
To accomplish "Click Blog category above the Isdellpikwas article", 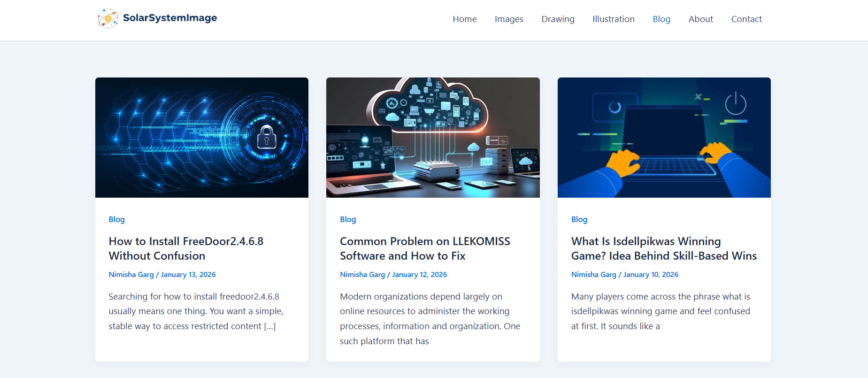I will (579, 219).
